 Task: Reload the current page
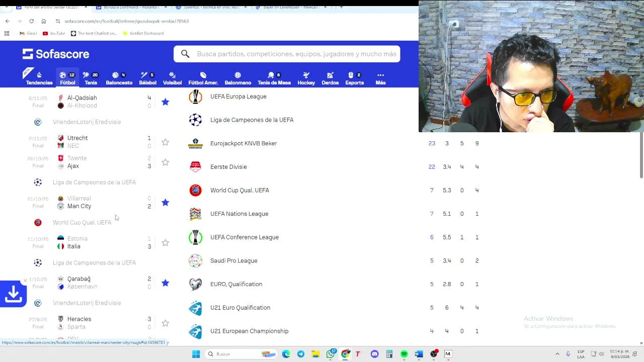[x=31, y=21]
